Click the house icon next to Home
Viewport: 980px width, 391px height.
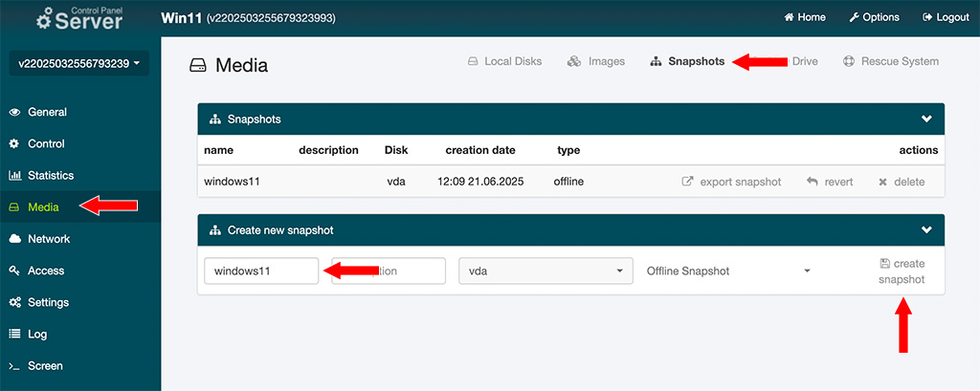pos(789,17)
